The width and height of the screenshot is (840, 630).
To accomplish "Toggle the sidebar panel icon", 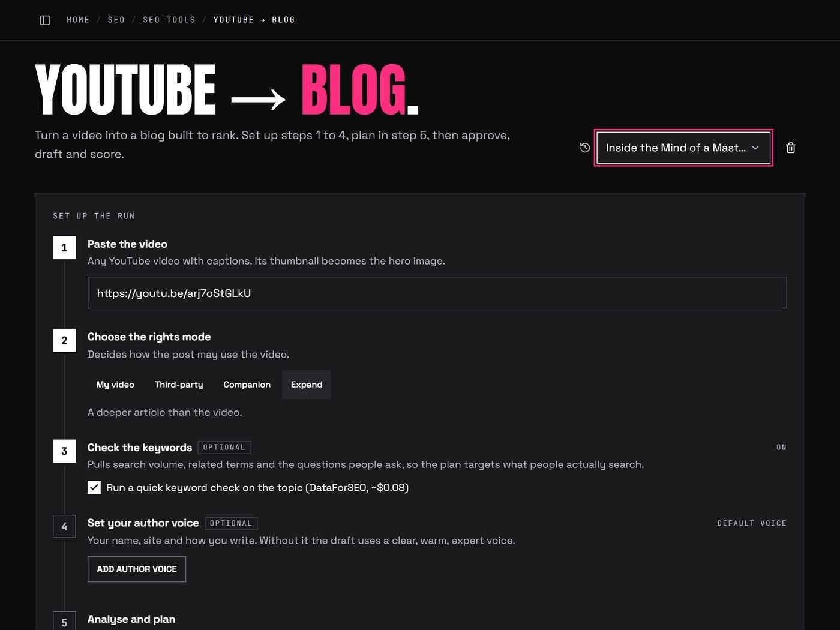I will (x=45, y=20).
